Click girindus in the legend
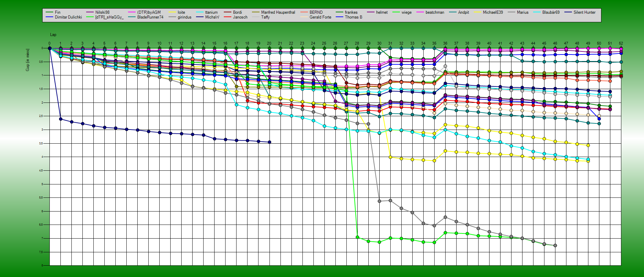644x277 pixels. click(x=184, y=17)
